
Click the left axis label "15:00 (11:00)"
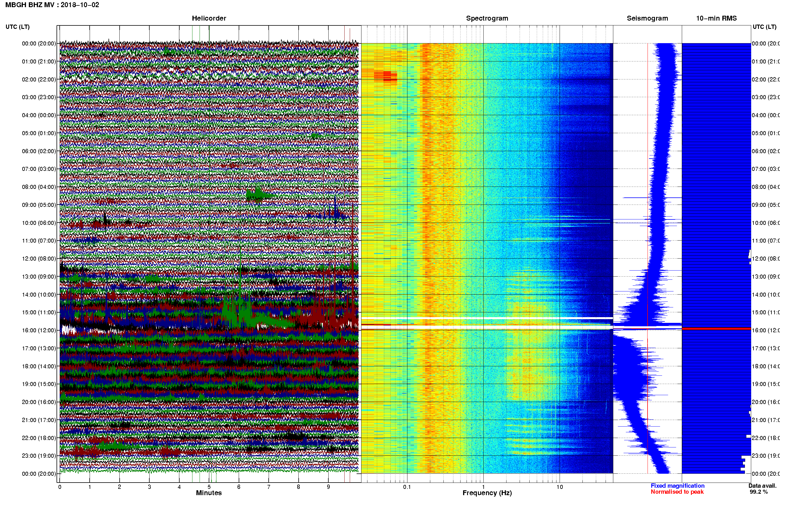click(x=39, y=312)
